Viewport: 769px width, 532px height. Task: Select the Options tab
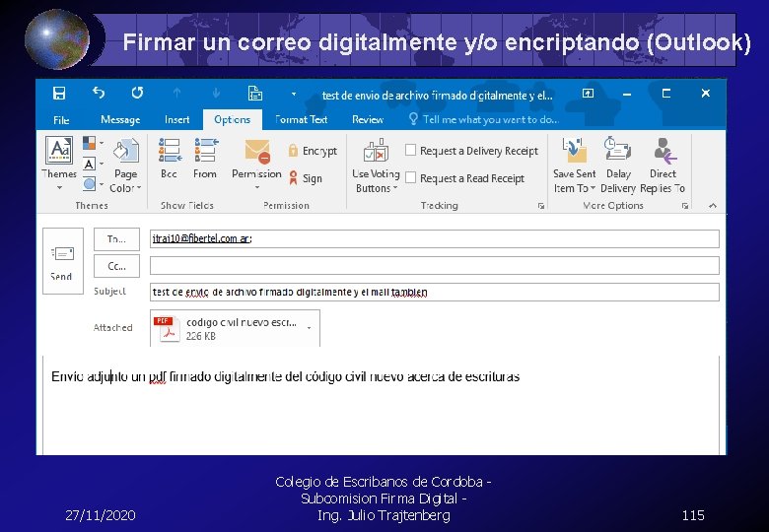pyautogui.click(x=232, y=119)
